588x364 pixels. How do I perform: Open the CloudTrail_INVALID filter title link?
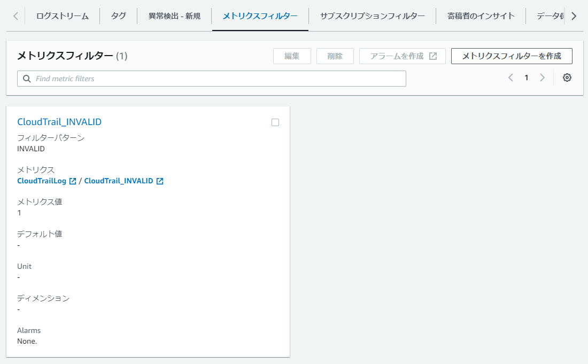point(59,122)
